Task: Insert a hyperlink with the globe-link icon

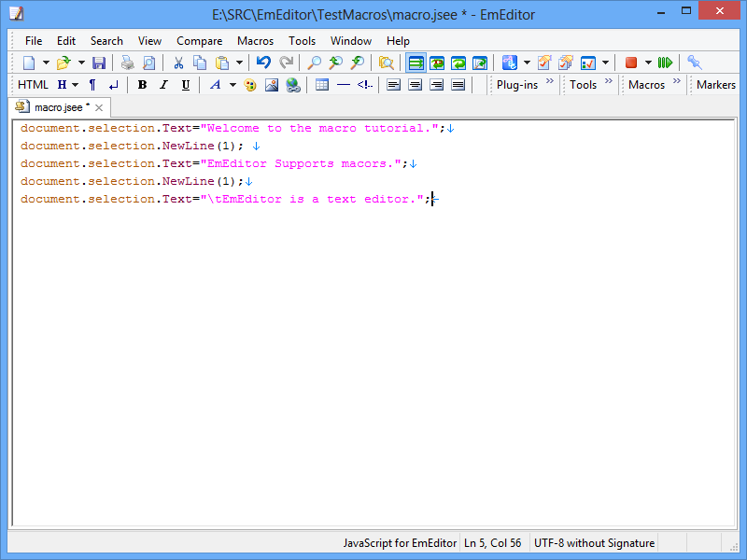Action: (293, 85)
